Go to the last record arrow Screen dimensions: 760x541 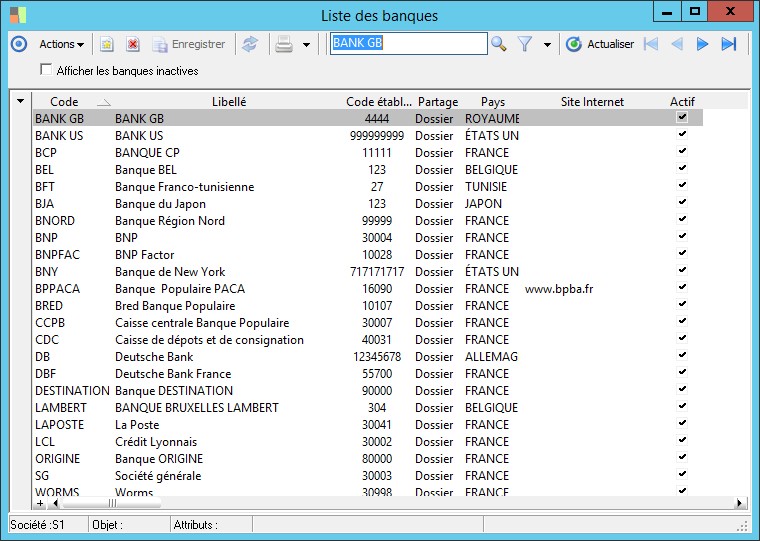pos(729,44)
